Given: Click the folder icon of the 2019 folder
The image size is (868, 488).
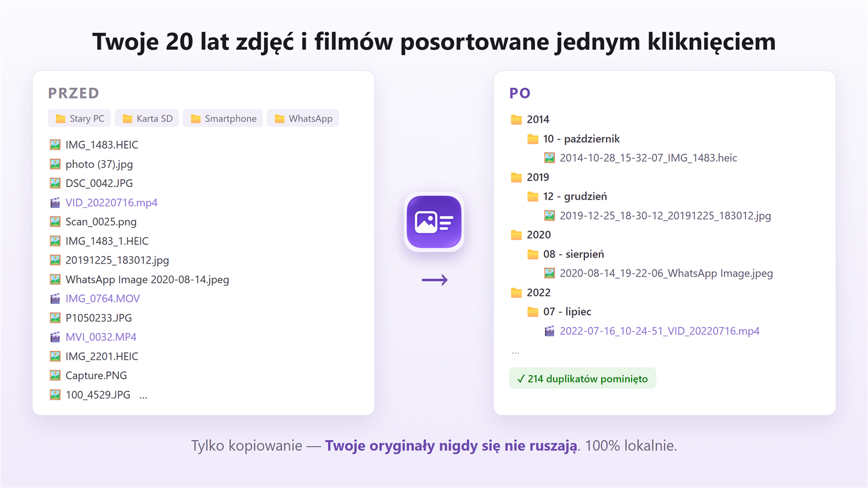Looking at the screenshot, I should 516,177.
